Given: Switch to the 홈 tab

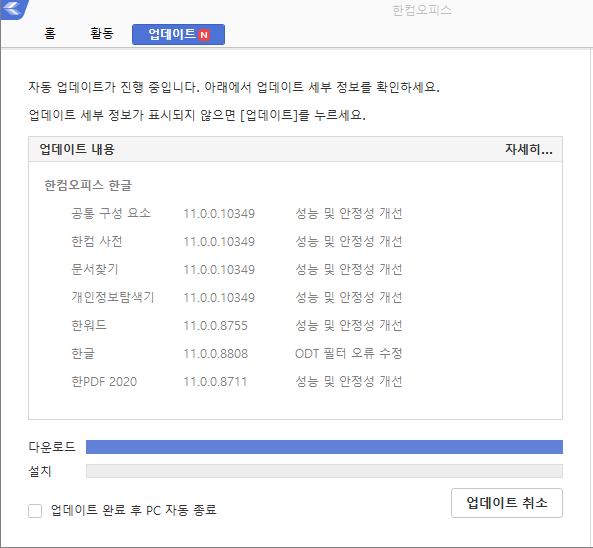Looking at the screenshot, I should pos(50,33).
